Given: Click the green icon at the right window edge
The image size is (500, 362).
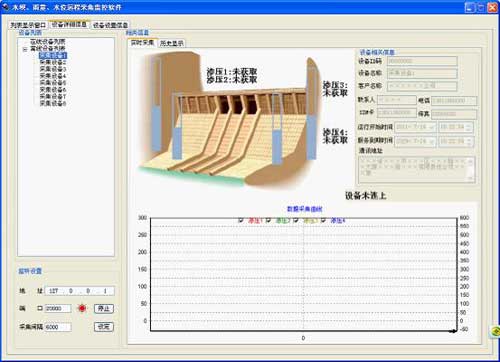Looking at the screenshot, I should tap(495, 331).
